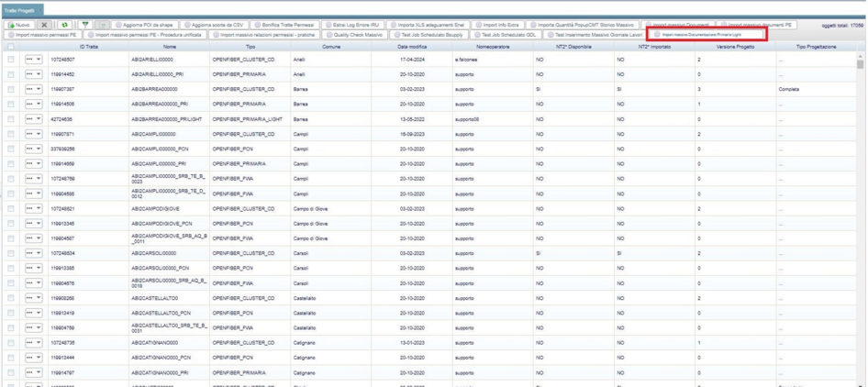
Task: Check the row for ABI2CAMPLI000000_PCN
Action: (x=11, y=149)
